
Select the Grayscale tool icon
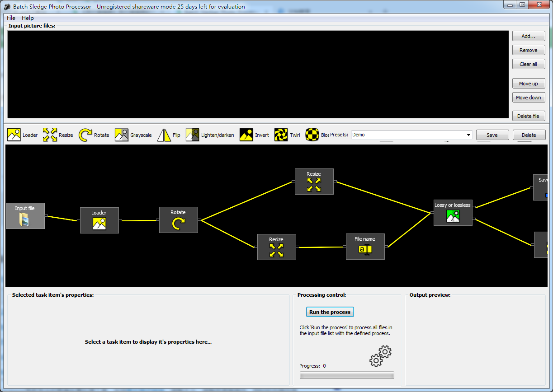point(122,135)
